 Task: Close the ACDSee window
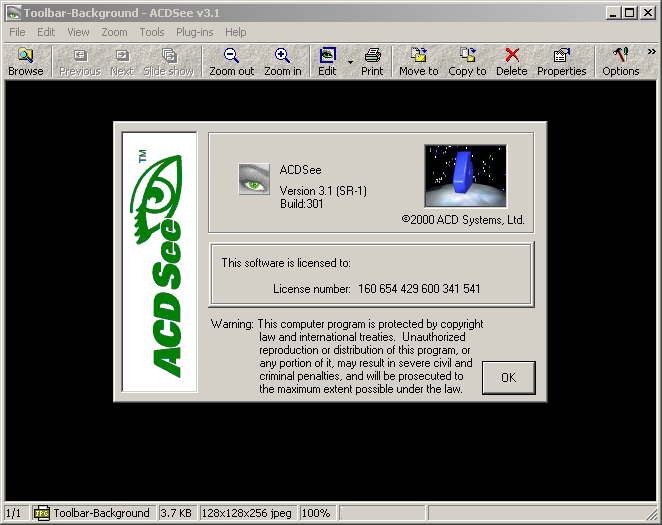(x=648, y=13)
